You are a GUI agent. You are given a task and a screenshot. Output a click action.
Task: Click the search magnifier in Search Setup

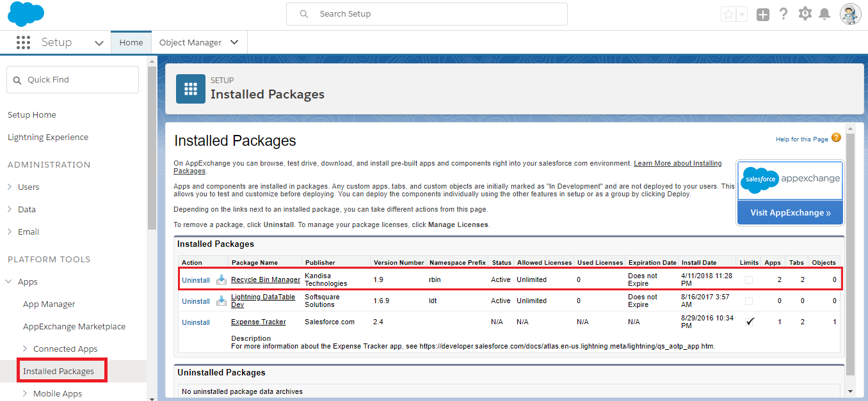click(304, 14)
